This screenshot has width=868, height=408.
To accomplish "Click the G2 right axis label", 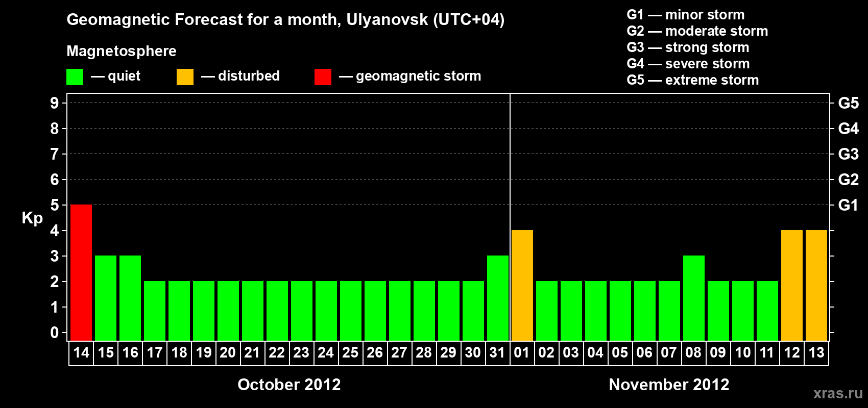I will pyautogui.click(x=849, y=180).
